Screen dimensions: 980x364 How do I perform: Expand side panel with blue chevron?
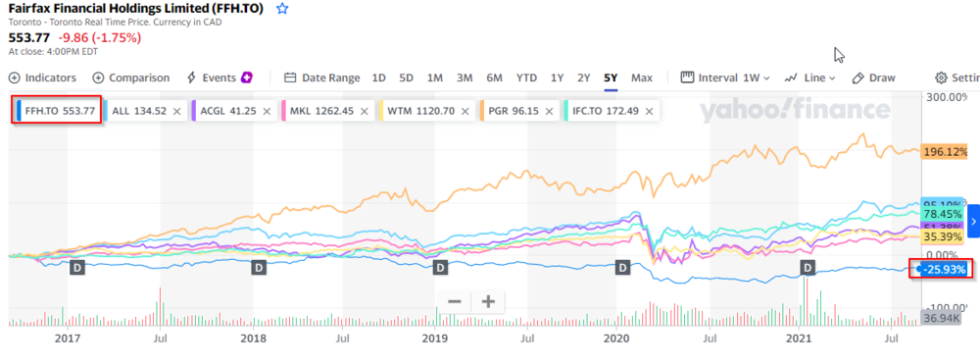(973, 221)
